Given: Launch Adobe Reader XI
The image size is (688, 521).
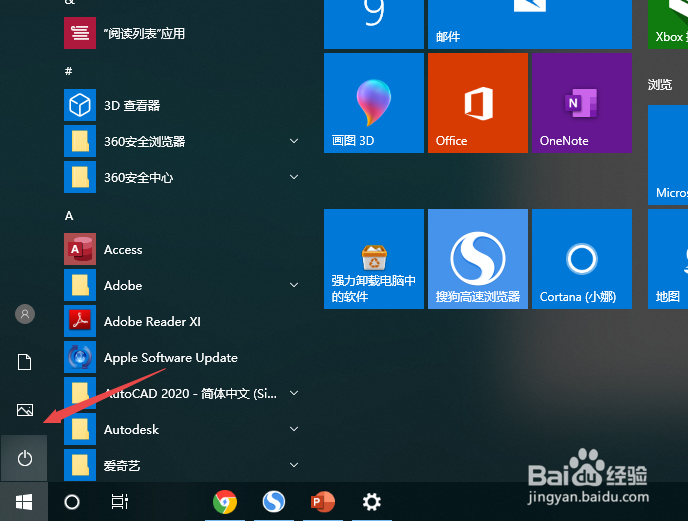Looking at the screenshot, I should pos(182,321).
